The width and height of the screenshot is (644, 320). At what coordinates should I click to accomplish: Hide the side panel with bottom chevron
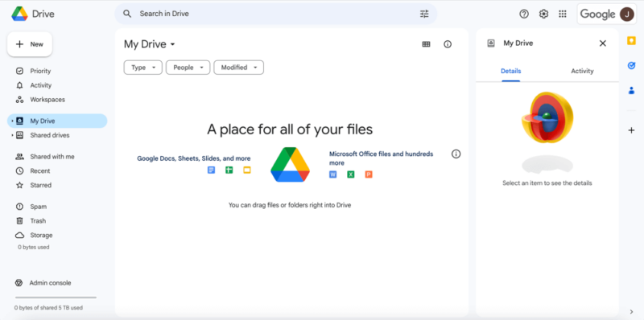pyautogui.click(x=631, y=312)
